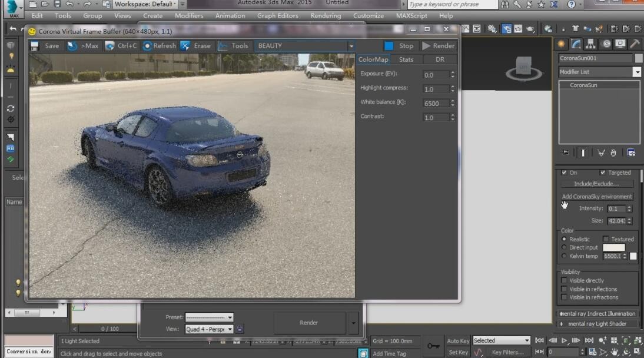Expand mental ray Indirect Illumination rollout
The image size is (644, 358).
click(597, 314)
